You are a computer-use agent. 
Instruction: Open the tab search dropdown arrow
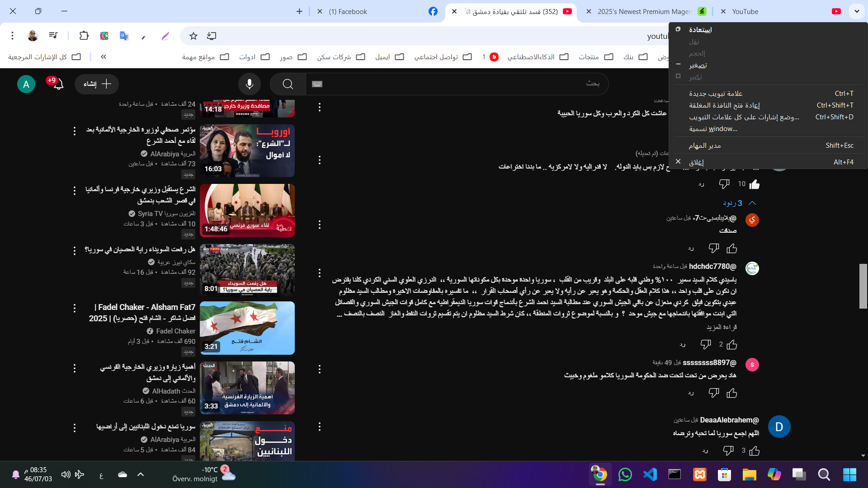point(857,11)
